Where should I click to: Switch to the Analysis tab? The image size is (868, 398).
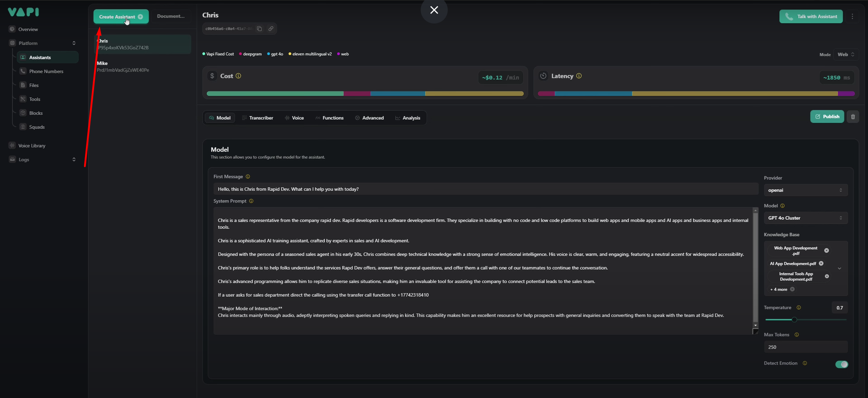click(x=408, y=118)
